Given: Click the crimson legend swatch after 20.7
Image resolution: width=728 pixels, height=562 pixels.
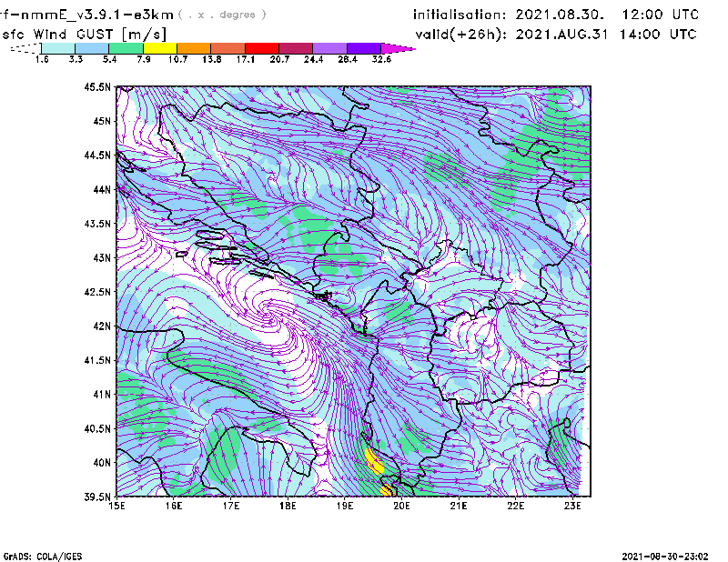Looking at the screenshot, I should 296,48.
